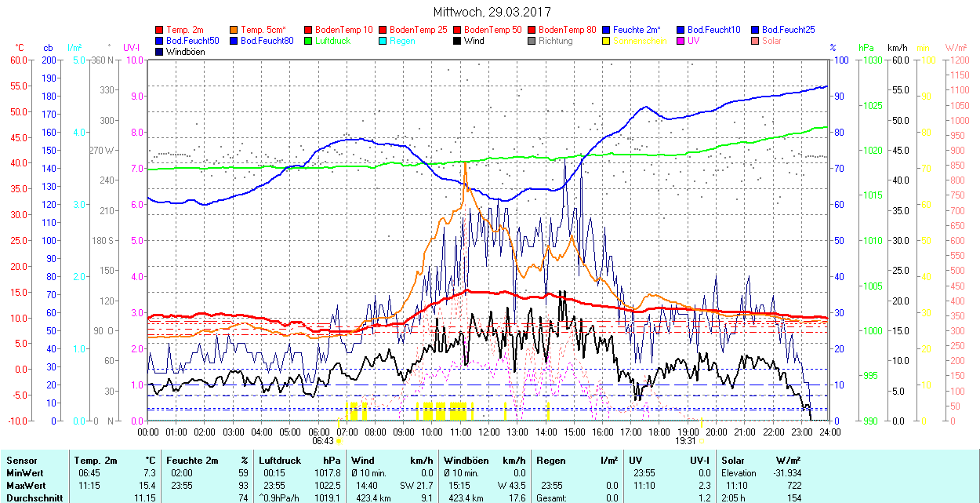Click the pink Solar legend square

click(x=756, y=41)
